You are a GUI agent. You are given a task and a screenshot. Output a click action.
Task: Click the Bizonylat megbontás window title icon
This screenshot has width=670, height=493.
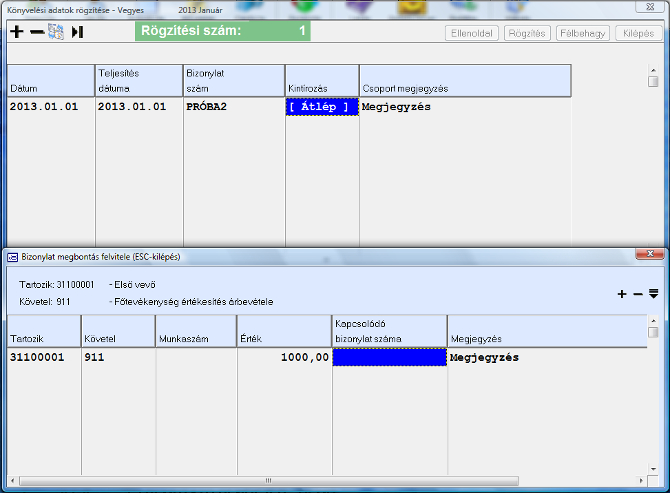pyautogui.click(x=12, y=257)
